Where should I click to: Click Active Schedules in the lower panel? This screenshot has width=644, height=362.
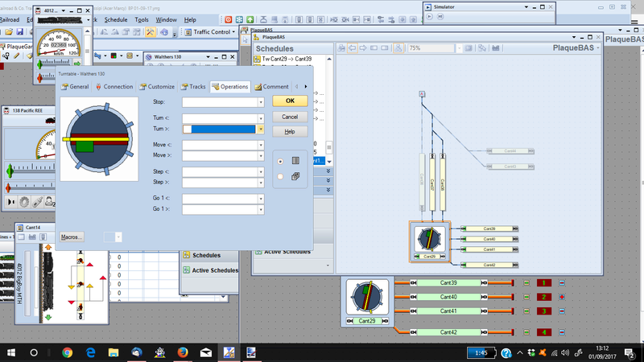click(211, 270)
